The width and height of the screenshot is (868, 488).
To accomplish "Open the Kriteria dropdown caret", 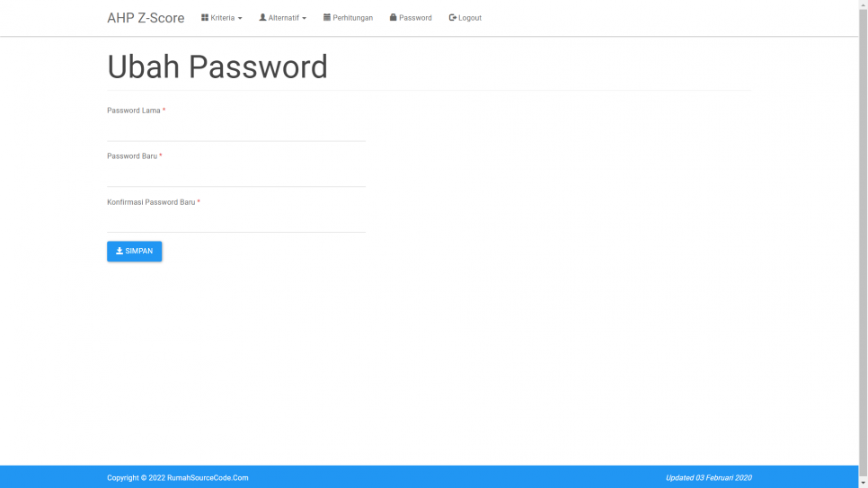I will (240, 18).
